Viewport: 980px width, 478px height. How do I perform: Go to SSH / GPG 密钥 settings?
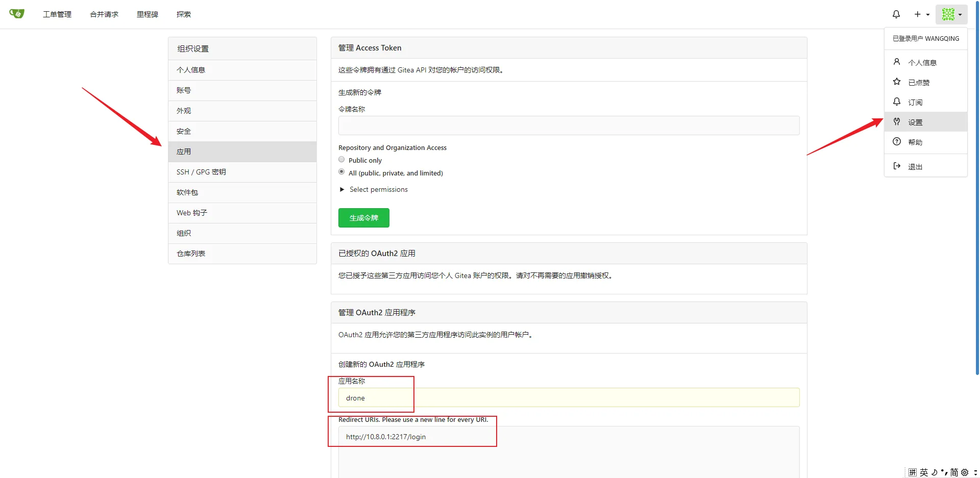[x=201, y=172]
